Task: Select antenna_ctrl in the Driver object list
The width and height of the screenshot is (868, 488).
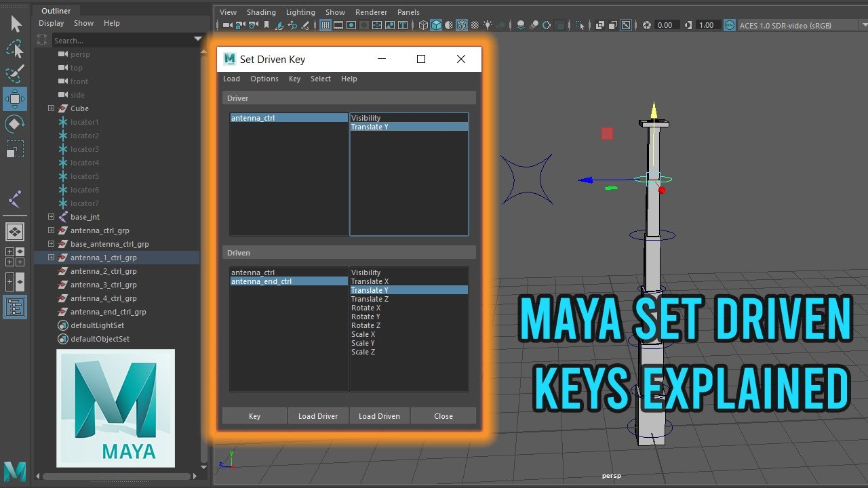Action: click(289, 118)
